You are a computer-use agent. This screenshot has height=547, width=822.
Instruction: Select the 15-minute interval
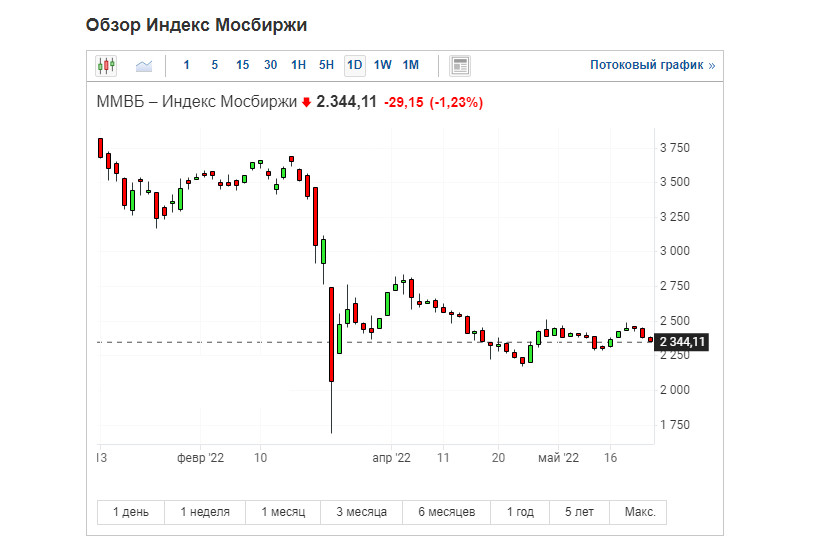[242, 65]
